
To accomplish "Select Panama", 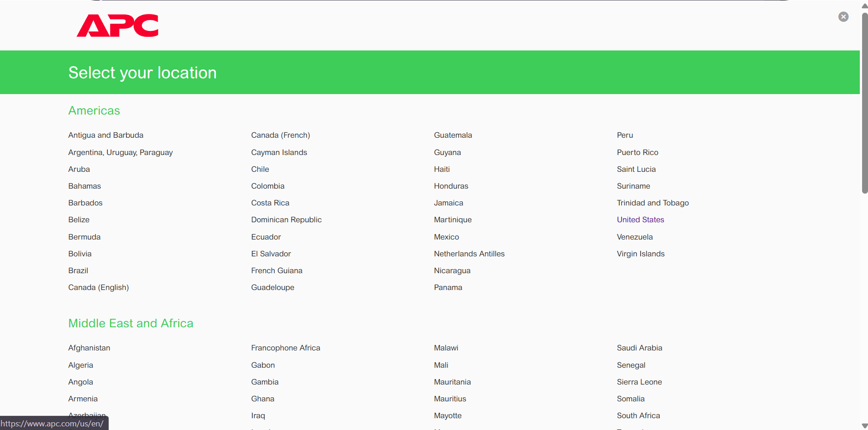I will 448,287.
